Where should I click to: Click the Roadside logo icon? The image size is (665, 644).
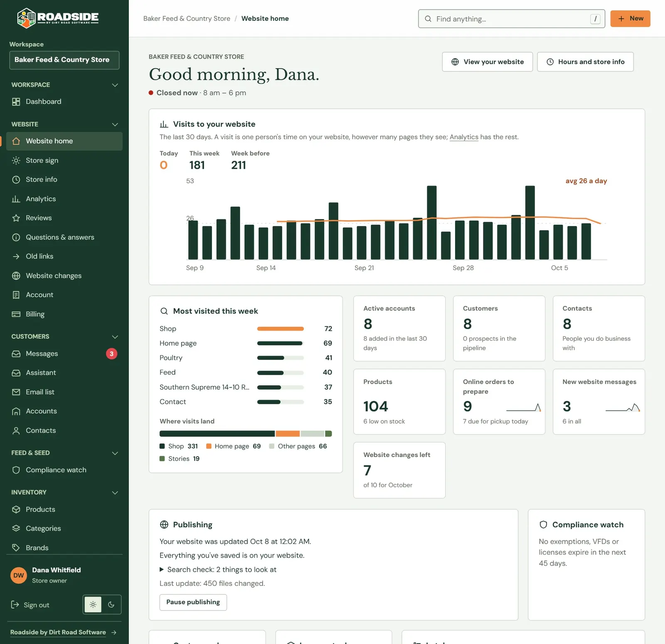(26, 18)
